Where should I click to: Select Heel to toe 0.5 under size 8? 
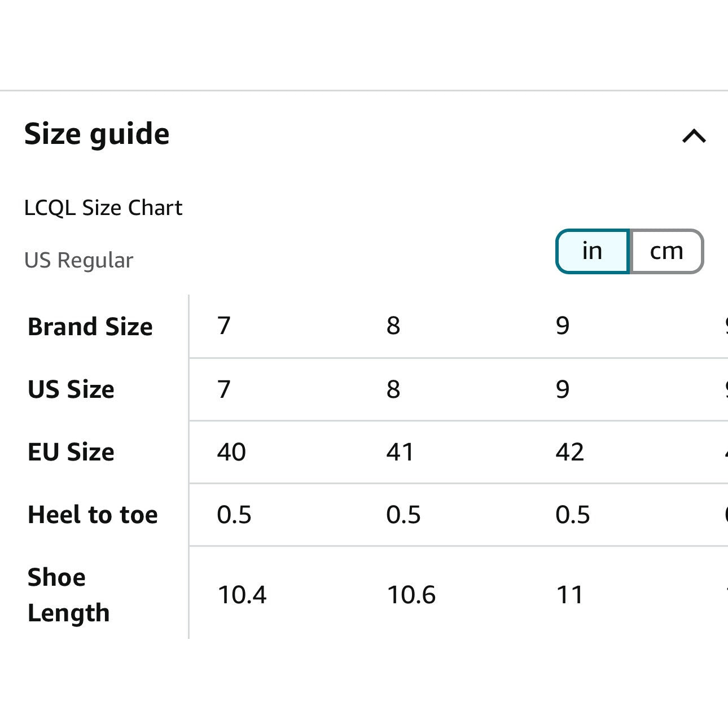[404, 515]
